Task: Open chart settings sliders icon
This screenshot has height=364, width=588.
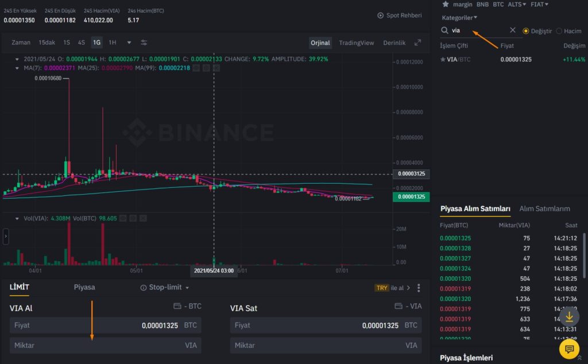Action: click(144, 42)
